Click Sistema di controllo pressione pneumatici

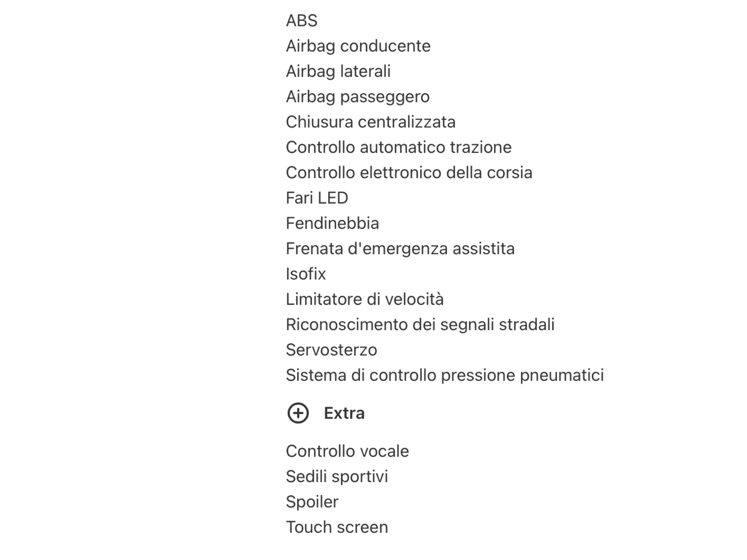coord(445,375)
